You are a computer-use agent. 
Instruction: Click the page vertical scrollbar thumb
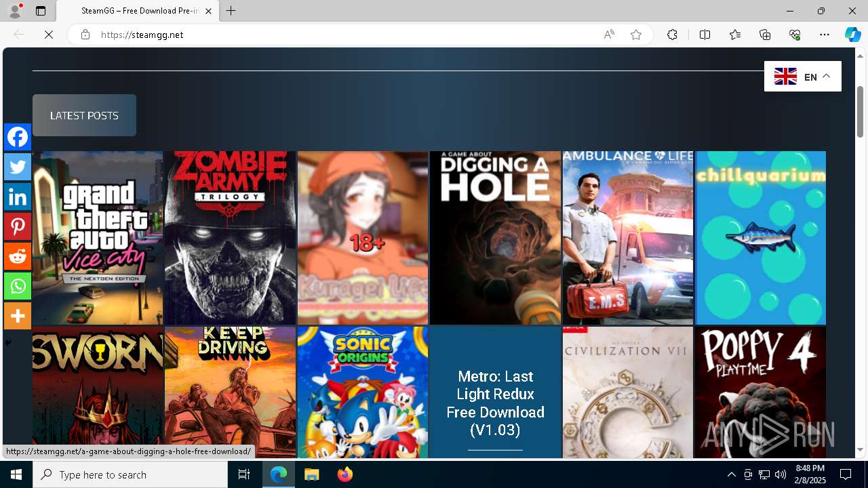(x=860, y=112)
